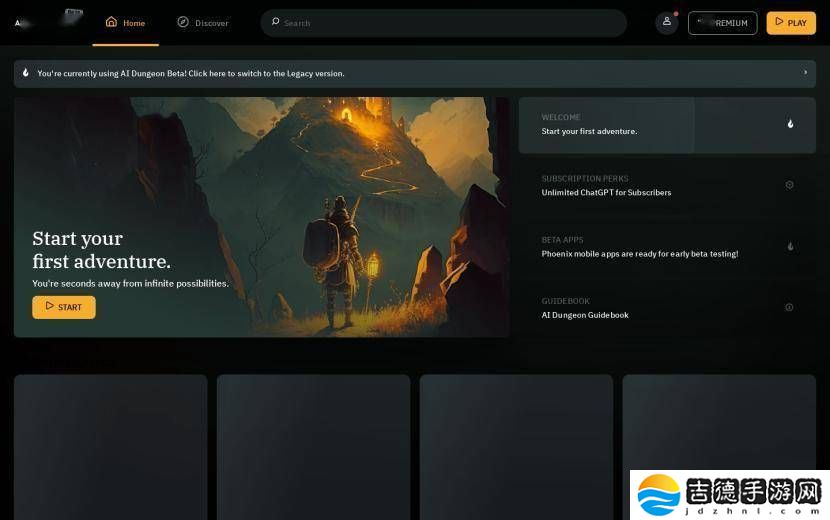Open the AI Dungeon Guidebook entry

585,315
